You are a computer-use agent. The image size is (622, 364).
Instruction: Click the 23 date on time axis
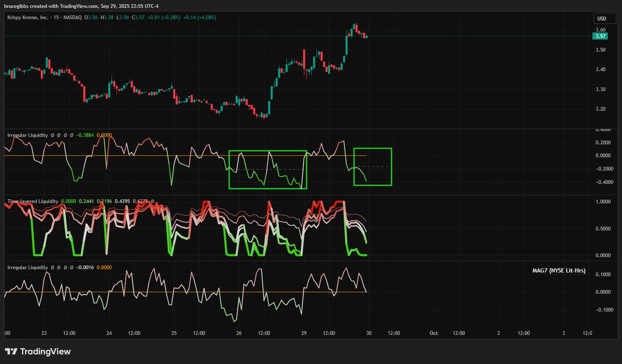[x=44, y=333]
